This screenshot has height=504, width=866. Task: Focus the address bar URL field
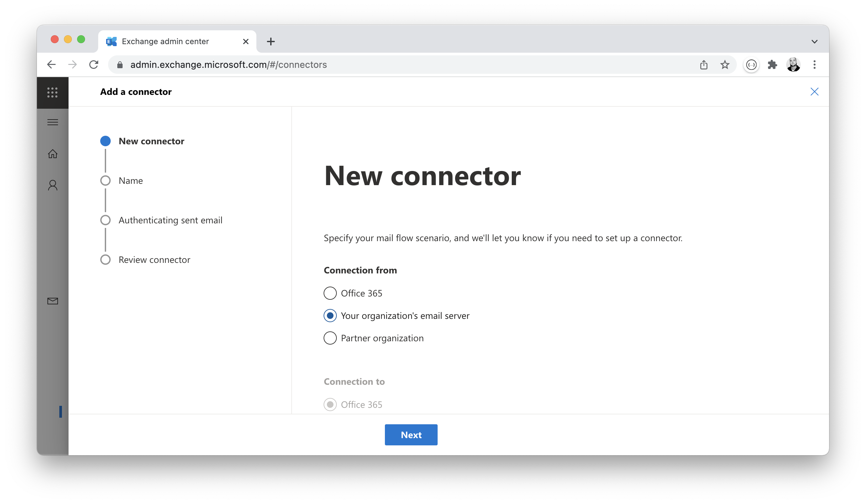pyautogui.click(x=406, y=65)
